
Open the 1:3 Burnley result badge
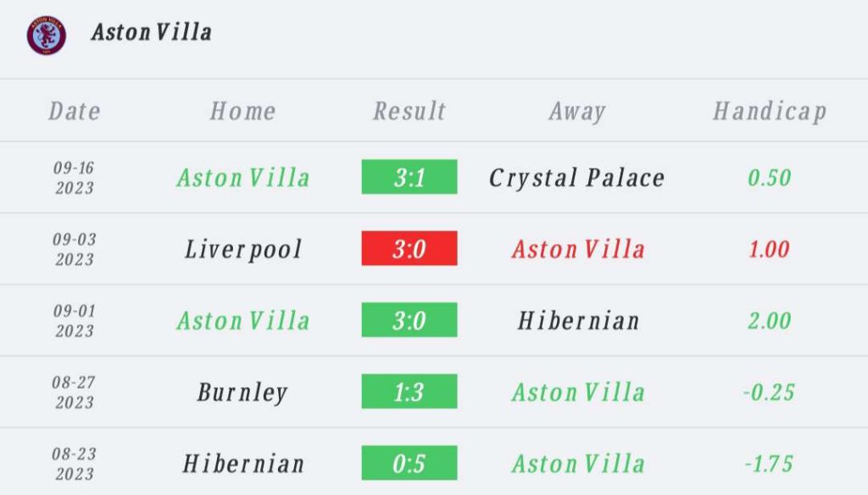point(409,391)
